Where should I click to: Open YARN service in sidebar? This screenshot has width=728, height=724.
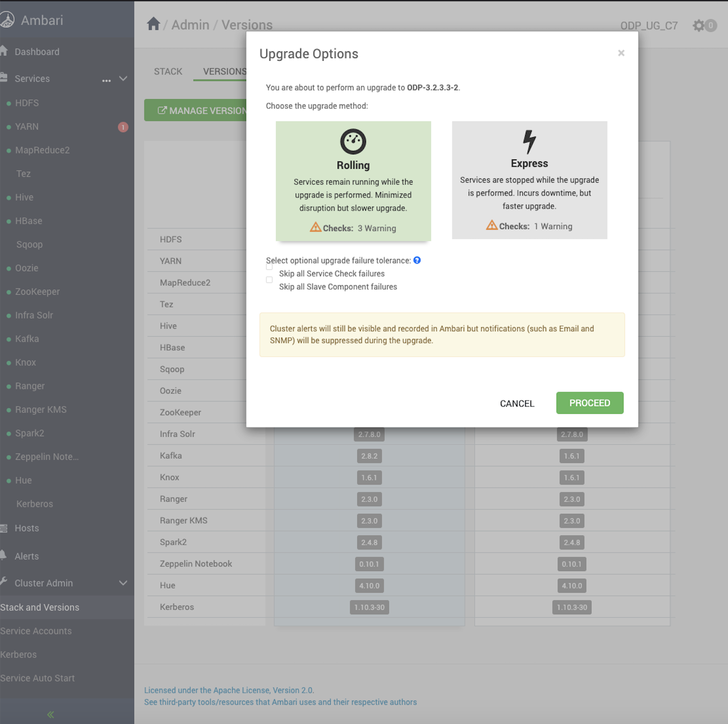(x=27, y=127)
